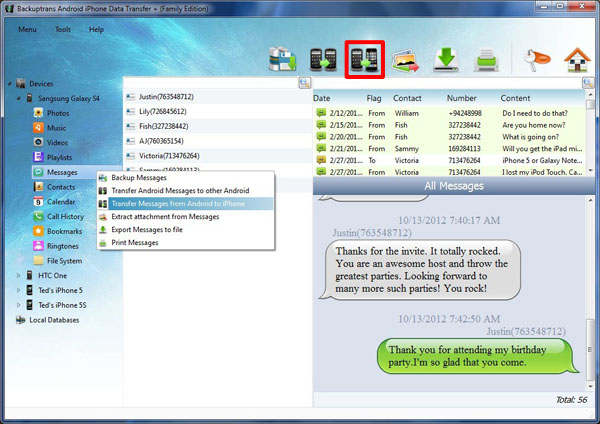Select the 'What is going on?' message row
600x424 pixels.
[x=449, y=137]
